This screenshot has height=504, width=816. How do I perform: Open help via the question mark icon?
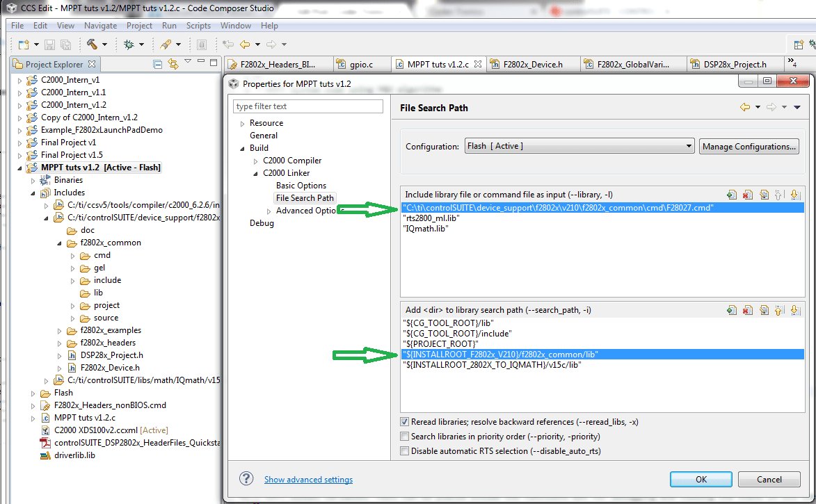pos(248,479)
